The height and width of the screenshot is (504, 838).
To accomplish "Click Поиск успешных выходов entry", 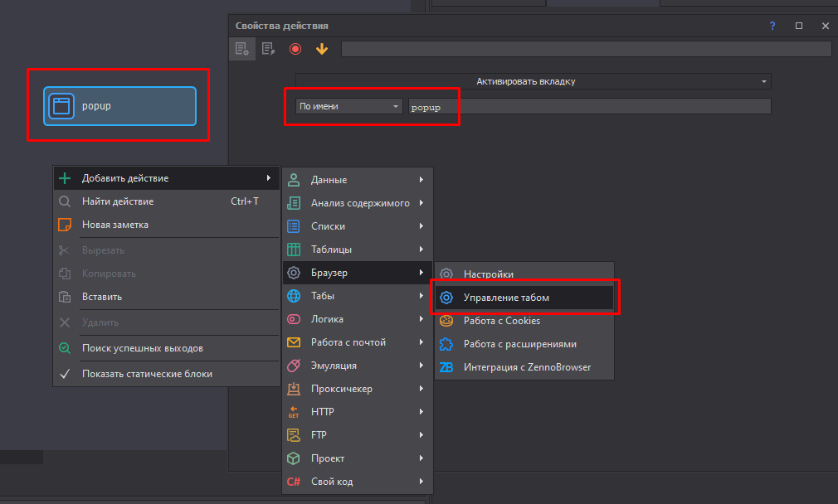I will (142, 348).
